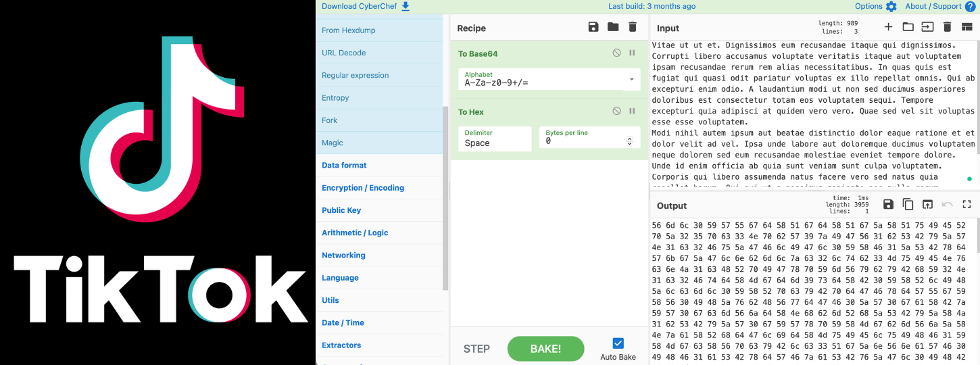Clear input and output with trash icon

(947, 27)
